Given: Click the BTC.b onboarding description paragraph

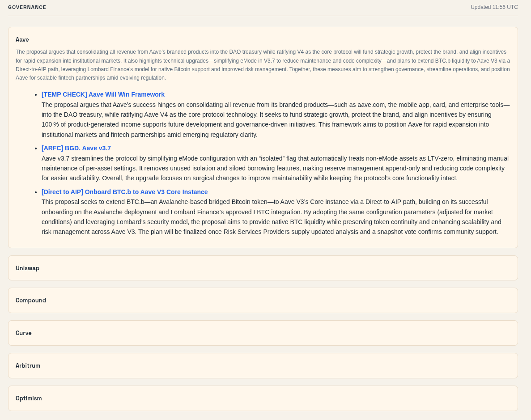Looking at the screenshot, I should (272, 217).
